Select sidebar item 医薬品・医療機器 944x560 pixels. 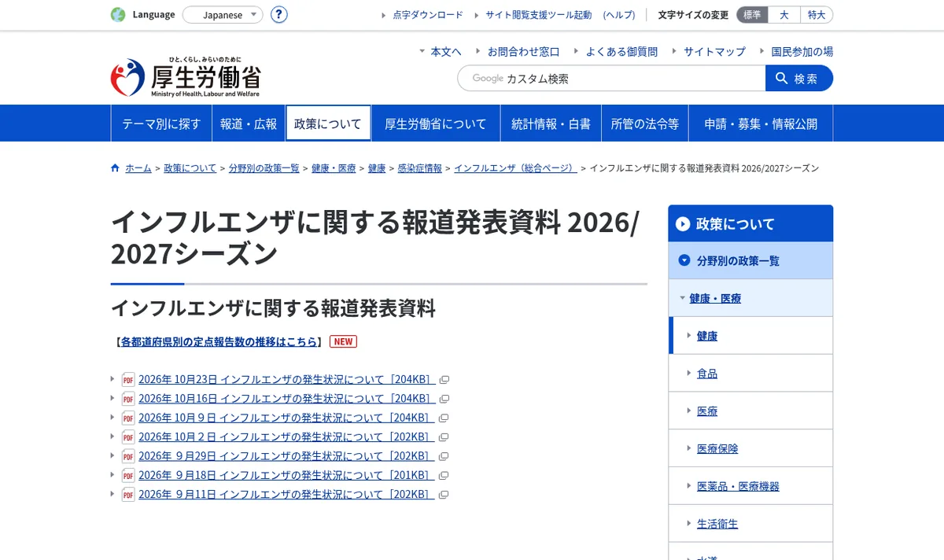(x=750, y=486)
